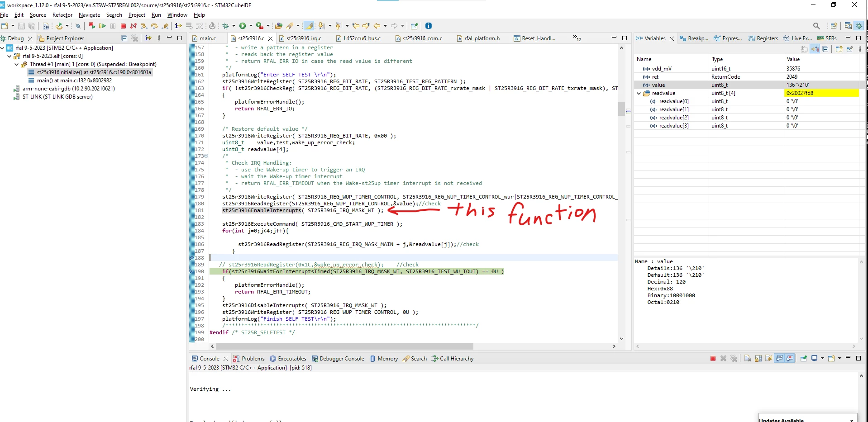Image resolution: width=868 pixels, height=422 pixels.
Task: Toggle Instruction Stepping Mode icon
Action: click(x=178, y=26)
